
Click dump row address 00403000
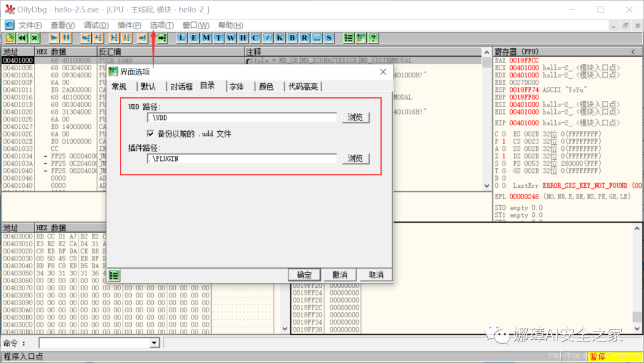(x=18, y=237)
